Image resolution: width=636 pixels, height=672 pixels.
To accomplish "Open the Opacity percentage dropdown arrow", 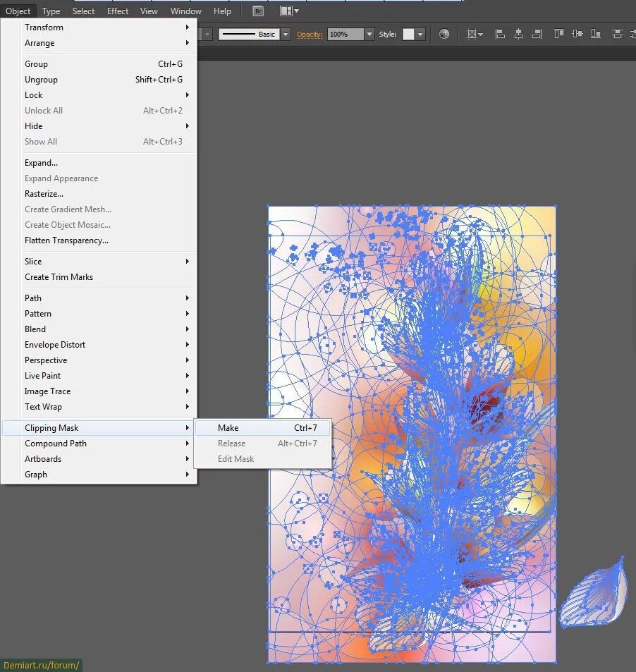I will [369, 35].
